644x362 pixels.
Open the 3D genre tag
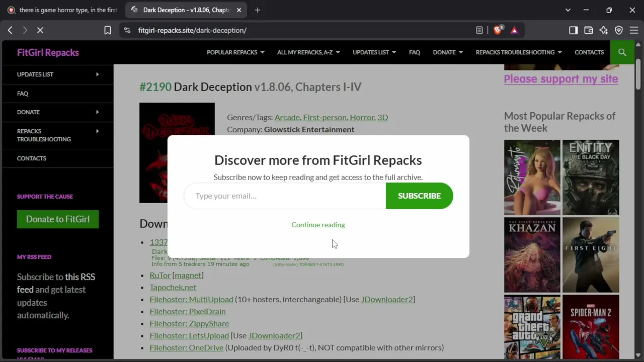point(382,117)
